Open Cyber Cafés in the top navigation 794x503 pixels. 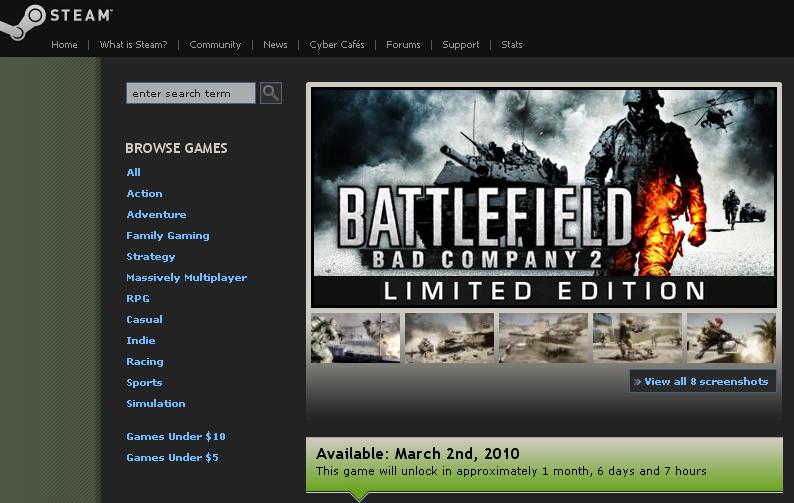(x=337, y=45)
